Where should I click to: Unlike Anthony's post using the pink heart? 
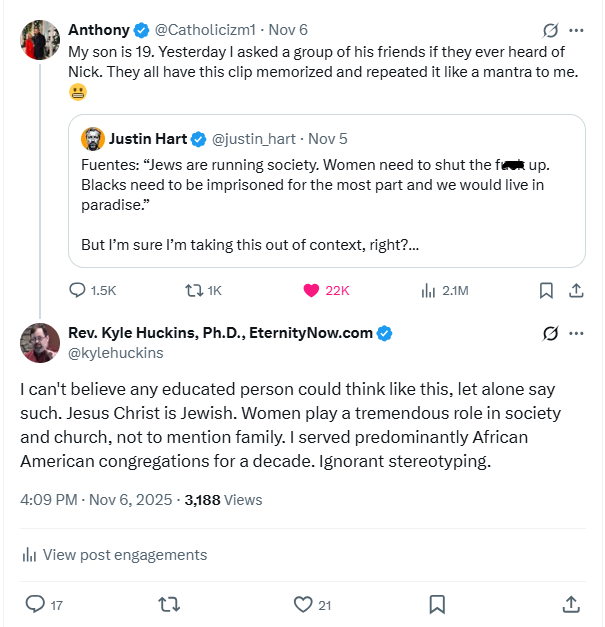[310, 290]
